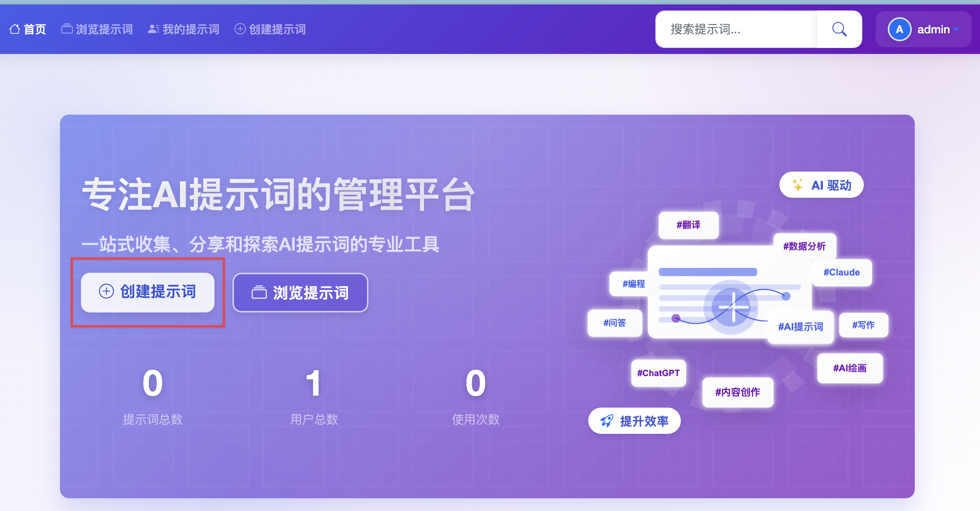The image size is (980, 511).
Task: Click the #内容创作 tag
Action: (x=738, y=392)
